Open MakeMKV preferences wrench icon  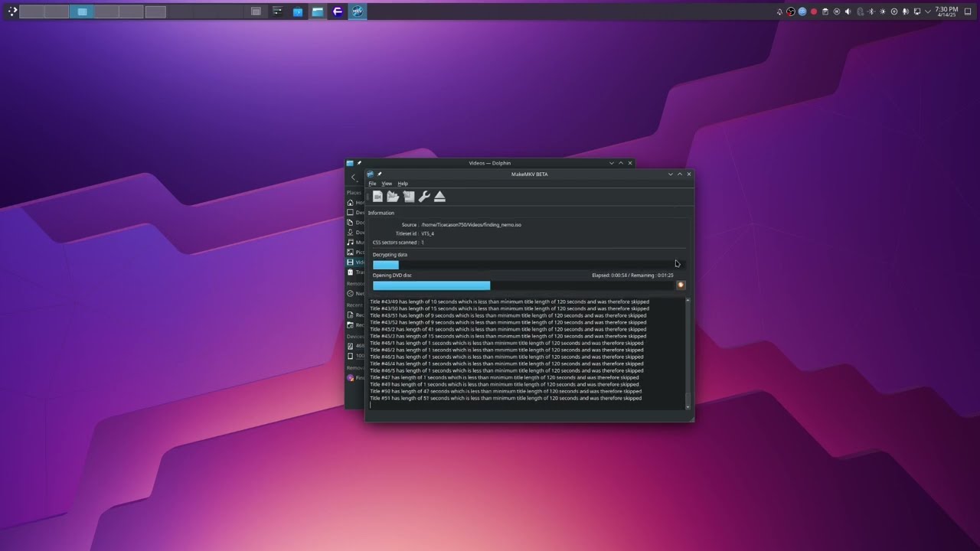coord(424,197)
